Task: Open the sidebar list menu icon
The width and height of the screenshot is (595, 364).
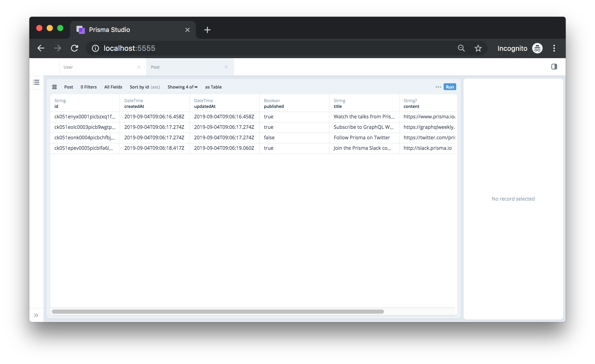Action: click(x=36, y=82)
